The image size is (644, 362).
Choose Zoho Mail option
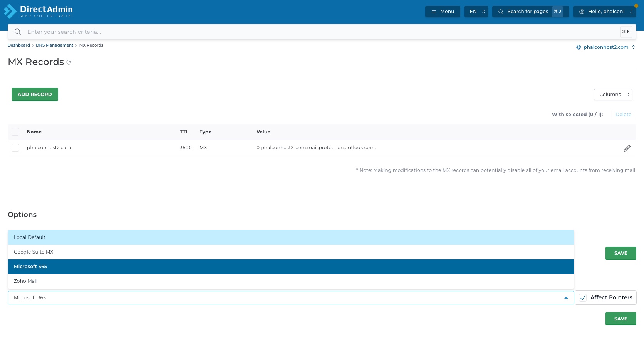coord(291,281)
